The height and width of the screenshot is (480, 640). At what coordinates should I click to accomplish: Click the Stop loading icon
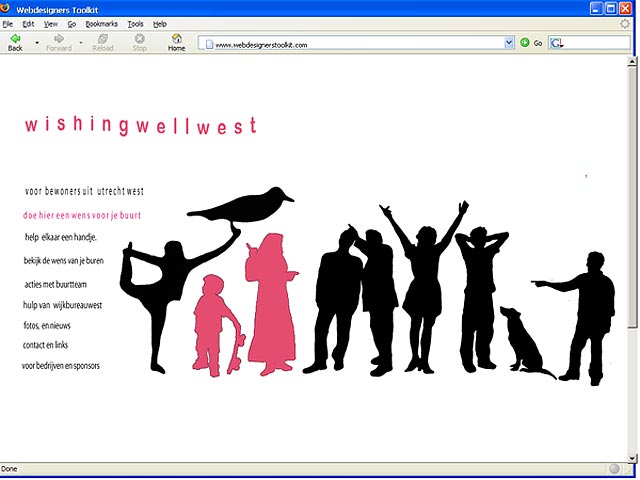[139, 42]
